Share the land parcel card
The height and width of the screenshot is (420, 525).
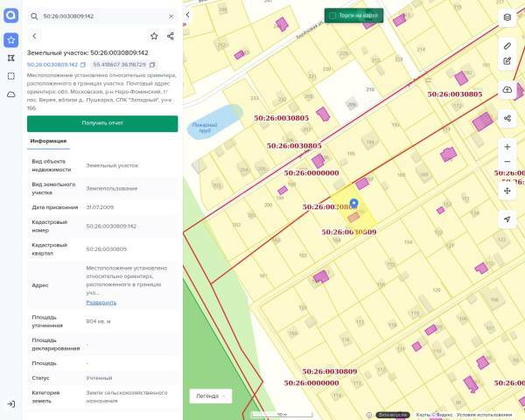pos(171,36)
